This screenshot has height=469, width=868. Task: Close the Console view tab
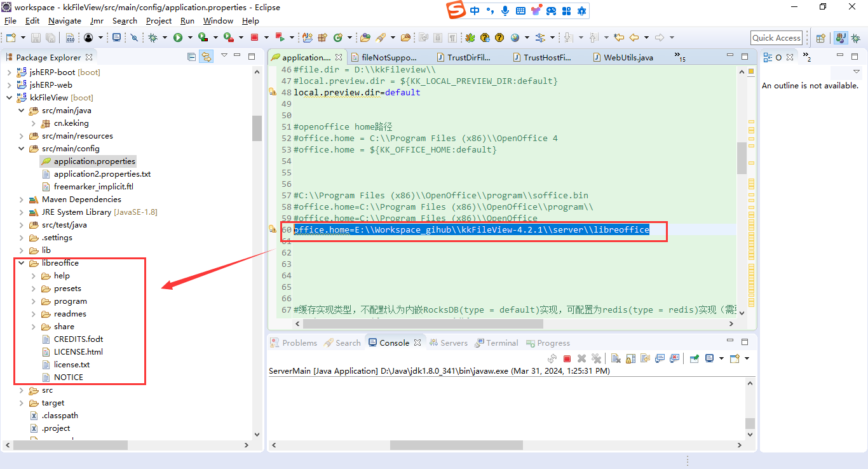[x=417, y=343]
